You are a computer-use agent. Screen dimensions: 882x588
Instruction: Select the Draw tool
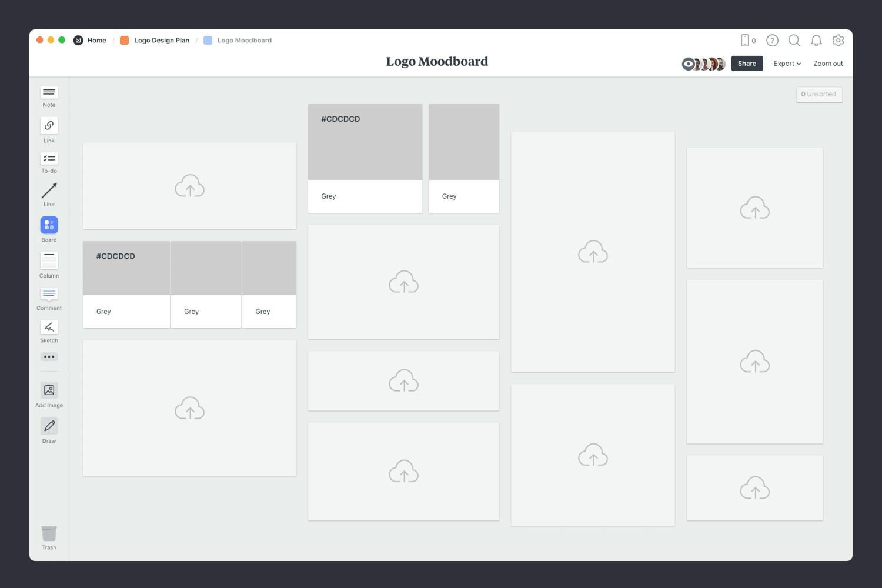[49, 426]
